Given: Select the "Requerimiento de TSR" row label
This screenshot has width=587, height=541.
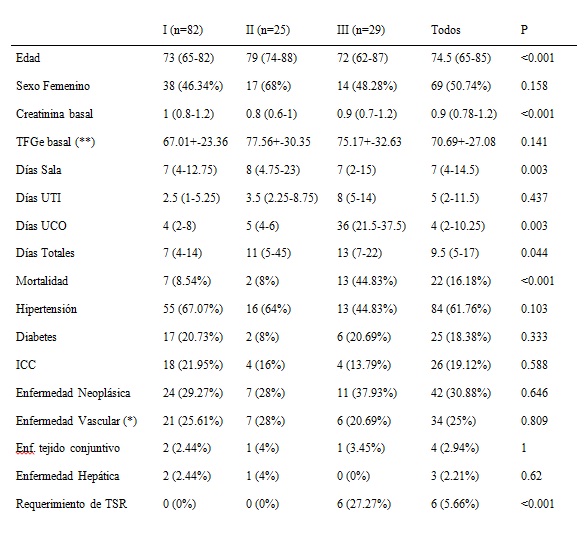Looking at the screenshot, I should click(x=71, y=504).
